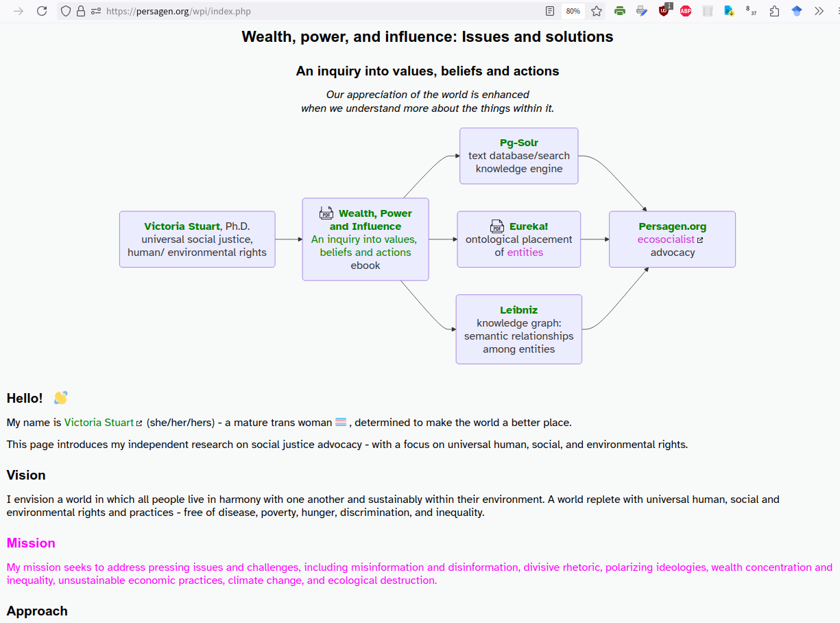
Task: Click the site padlock security icon
Action: (81, 11)
